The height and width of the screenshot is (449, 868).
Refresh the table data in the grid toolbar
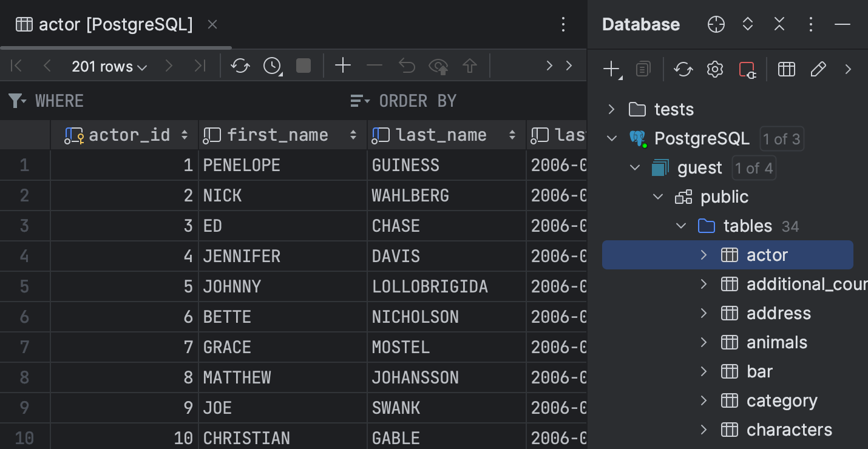coord(240,66)
